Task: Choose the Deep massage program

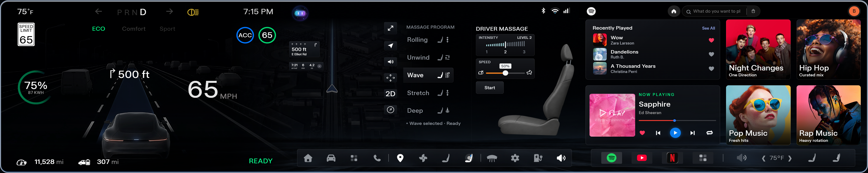Action: [x=428, y=110]
